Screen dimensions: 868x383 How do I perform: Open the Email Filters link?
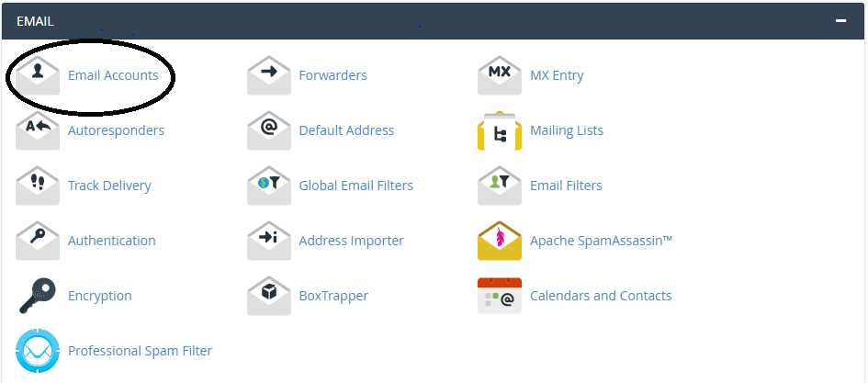click(x=566, y=186)
